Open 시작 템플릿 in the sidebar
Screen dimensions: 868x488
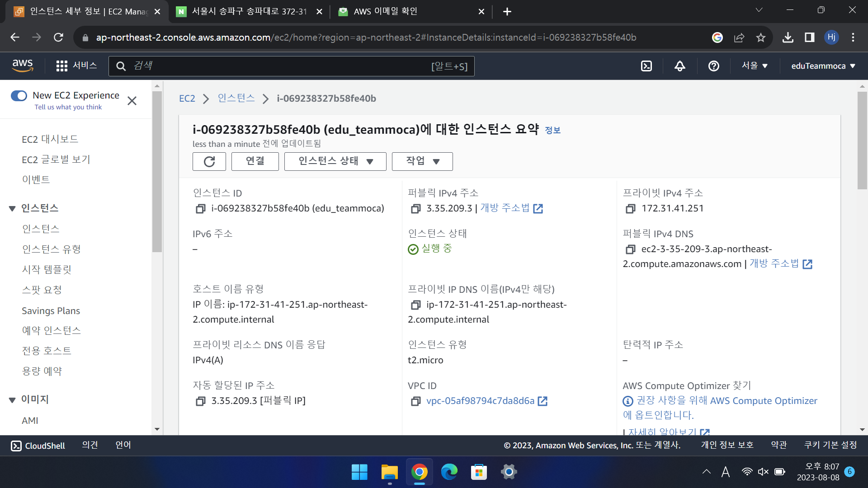click(47, 270)
